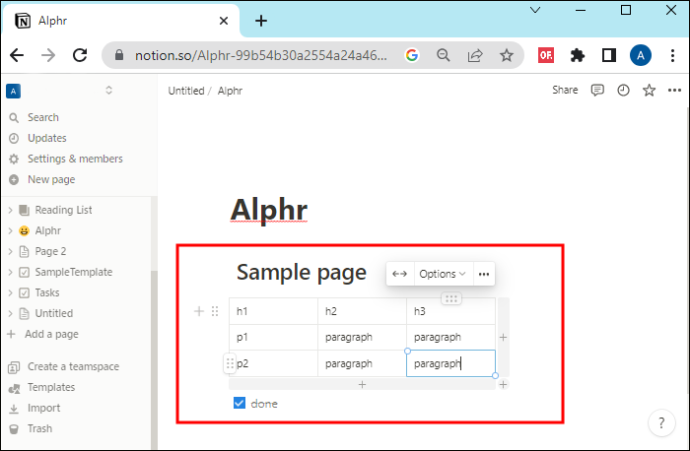Uncheck the done checkbox
This screenshot has width=690, height=451.
[239, 403]
